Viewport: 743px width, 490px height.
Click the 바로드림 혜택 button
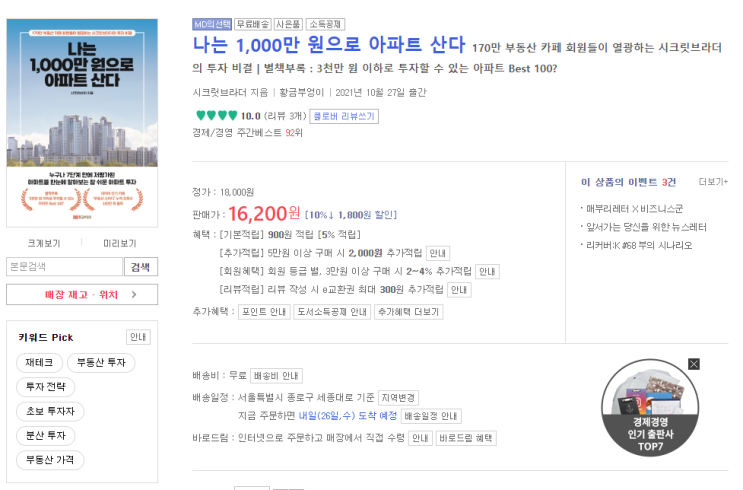point(466,438)
